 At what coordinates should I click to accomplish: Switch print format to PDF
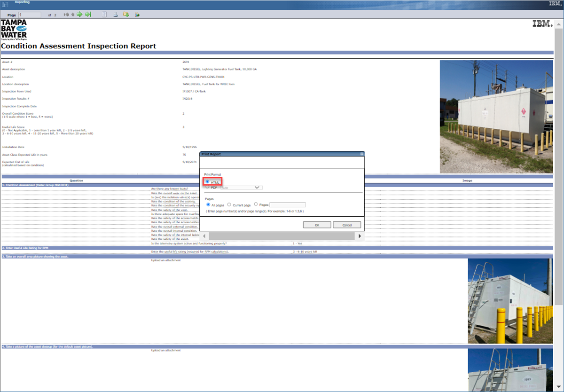[x=207, y=187]
